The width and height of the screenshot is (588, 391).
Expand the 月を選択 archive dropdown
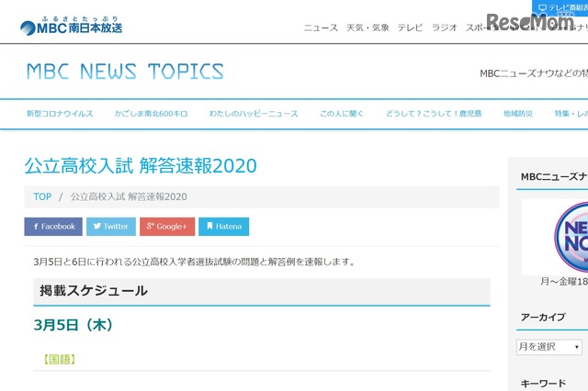point(549,347)
